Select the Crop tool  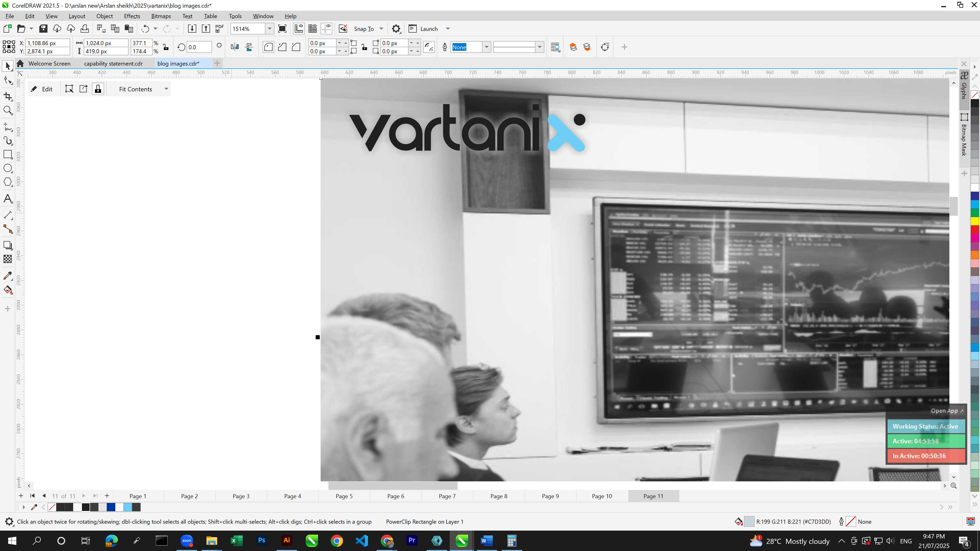pyautogui.click(x=8, y=97)
